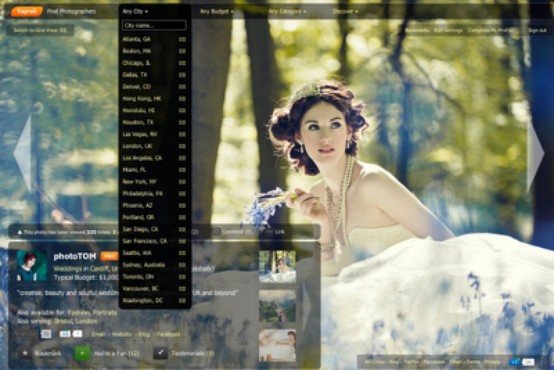Open grid view for Seattle, WA
The width and height of the screenshot is (554, 370).
pyautogui.click(x=182, y=253)
